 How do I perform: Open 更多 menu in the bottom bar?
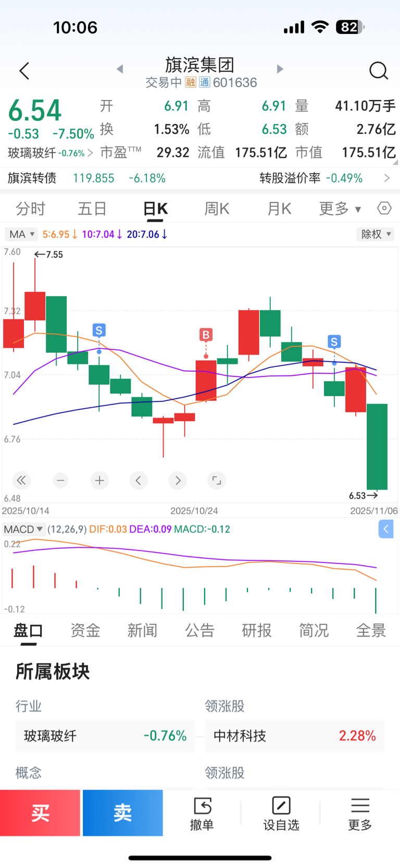[360, 813]
